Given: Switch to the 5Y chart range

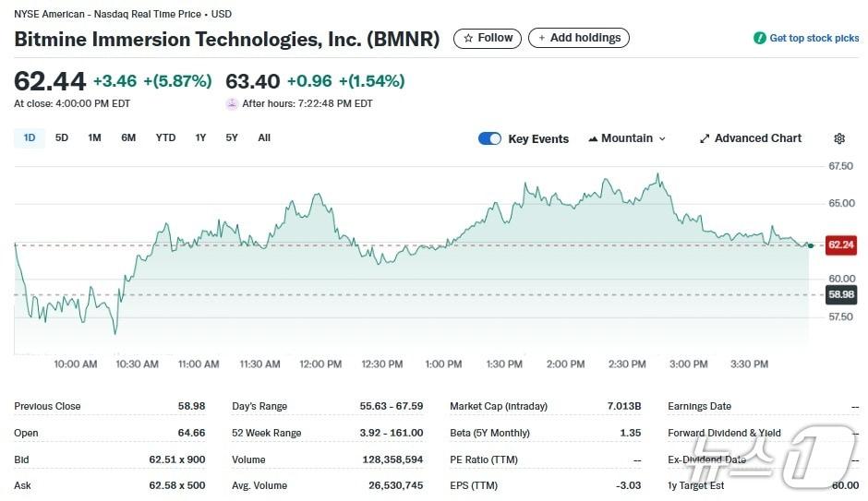Looking at the screenshot, I should [x=232, y=137].
